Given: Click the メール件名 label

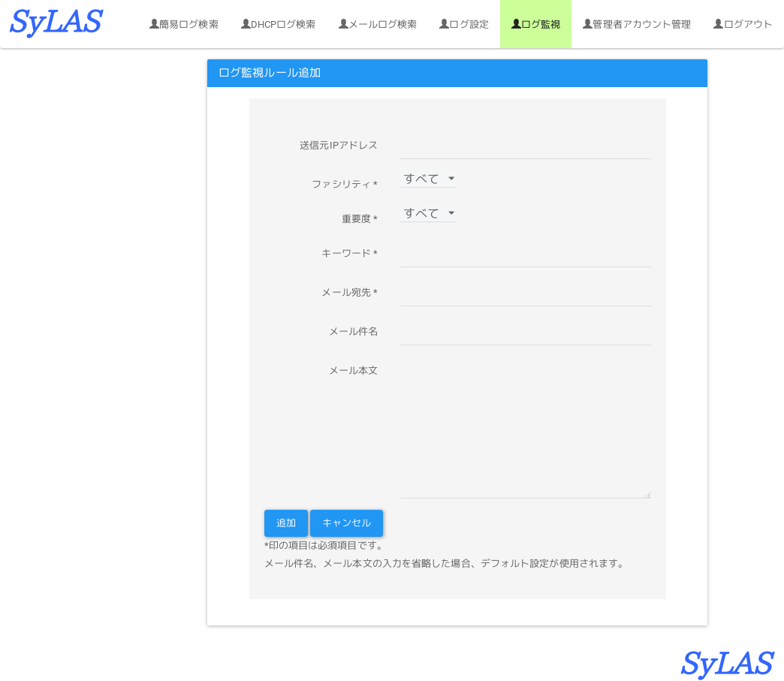Looking at the screenshot, I should point(354,331).
